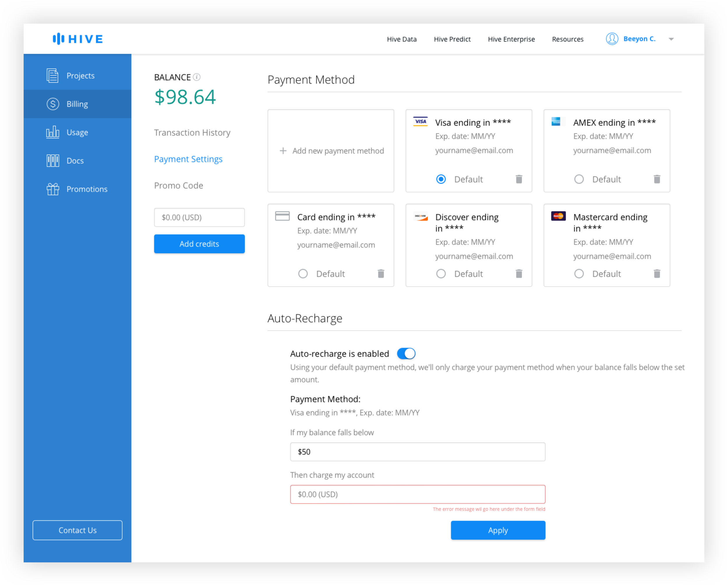The height and width of the screenshot is (586, 728).
Task: Open Resources menu
Action: pos(567,39)
